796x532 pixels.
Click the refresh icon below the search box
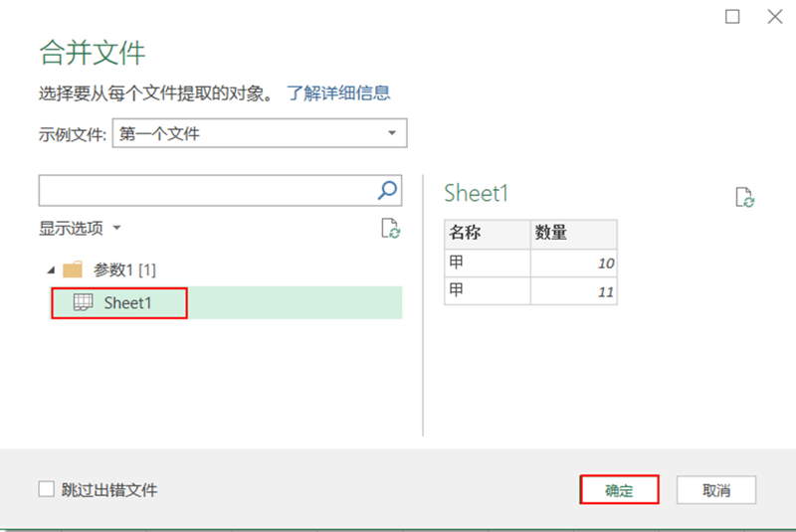[x=390, y=229]
